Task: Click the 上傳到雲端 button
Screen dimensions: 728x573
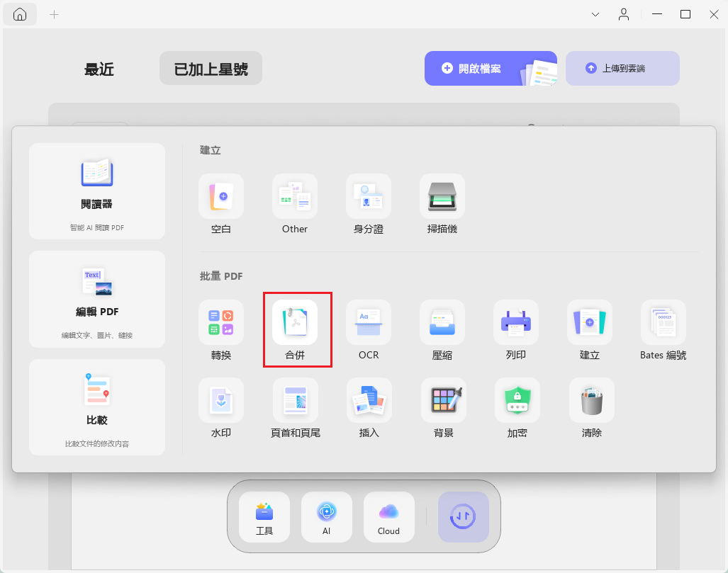Action: pyautogui.click(x=622, y=68)
